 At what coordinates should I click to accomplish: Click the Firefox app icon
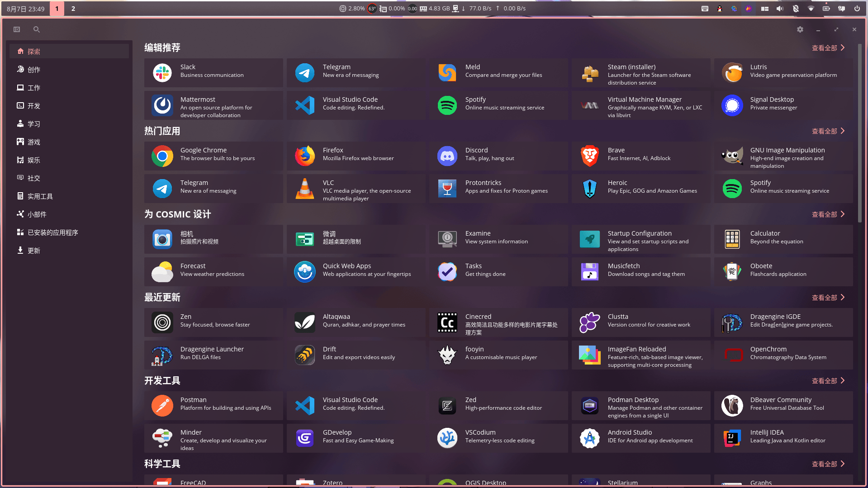point(305,156)
